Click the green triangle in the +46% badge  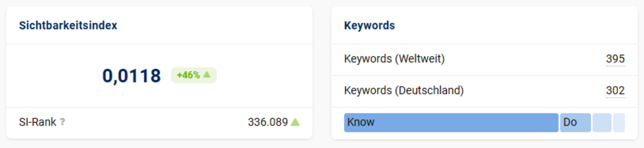[x=207, y=75]
